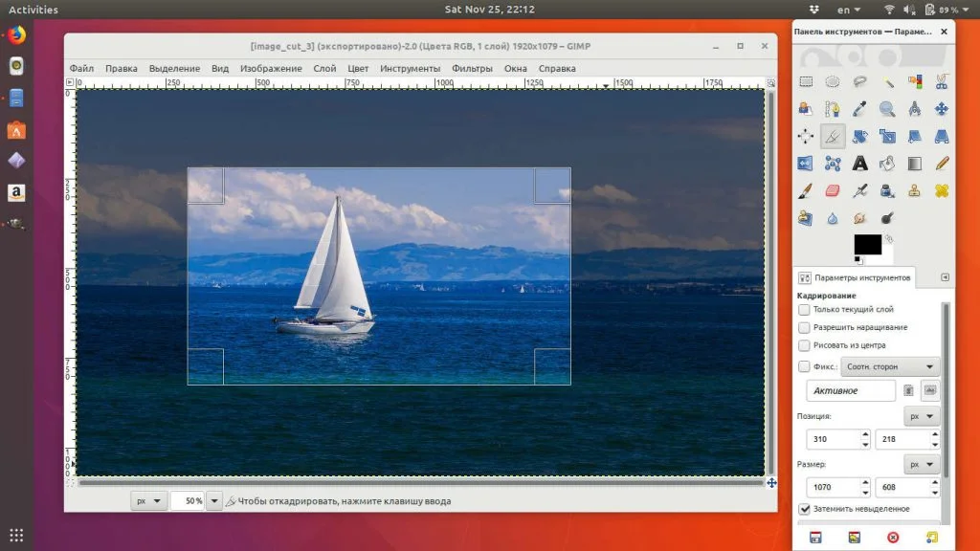
Task: Open the px unit dropdown for Позиция
Action: [922, 416]
